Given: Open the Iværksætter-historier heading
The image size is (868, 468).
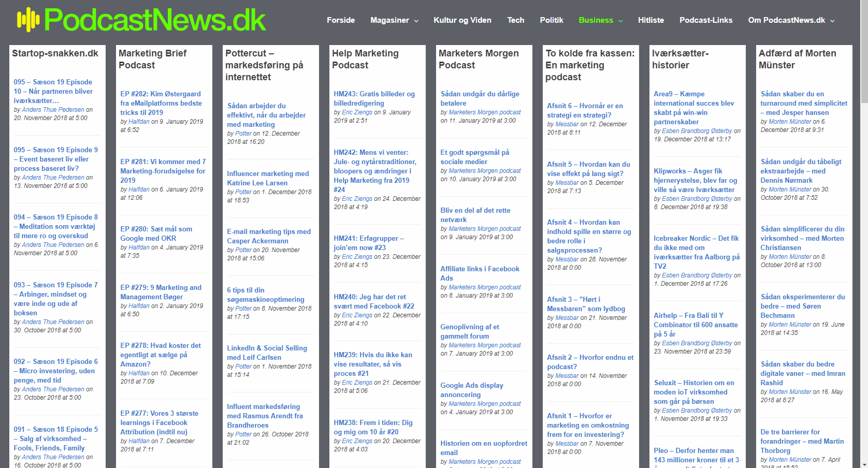Looking at the screenshot, I should [680, 59].
